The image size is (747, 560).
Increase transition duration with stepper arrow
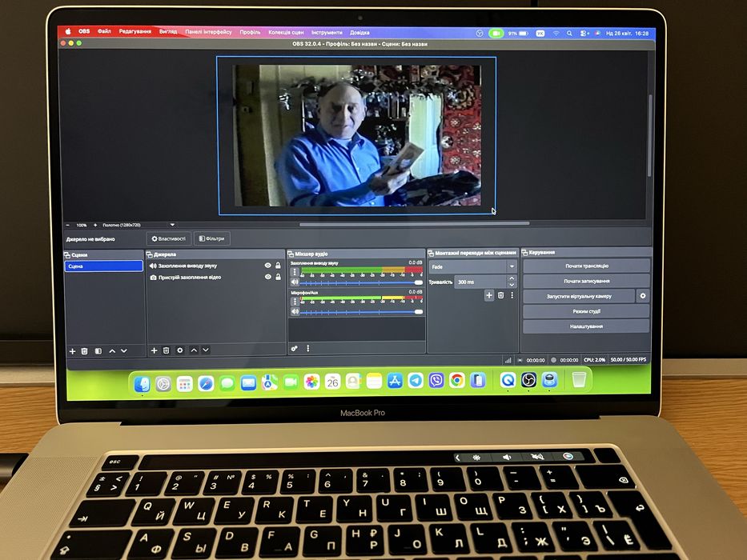[512, 278]
